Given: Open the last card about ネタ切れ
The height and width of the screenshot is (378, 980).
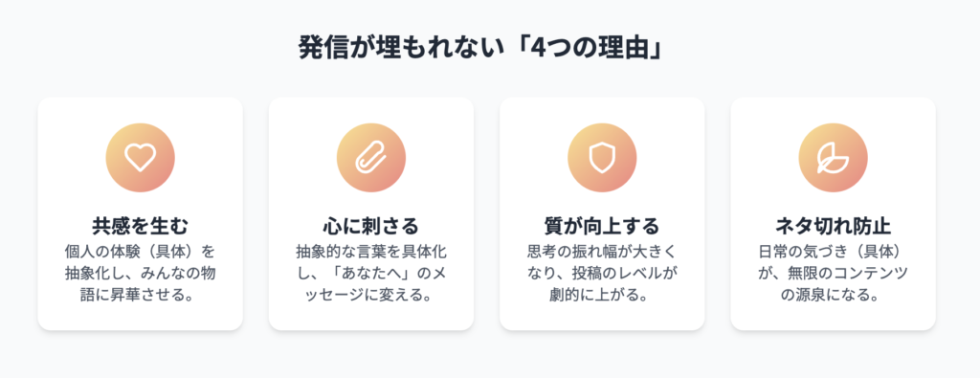Looking at the screenshot, I should point(834,213).
